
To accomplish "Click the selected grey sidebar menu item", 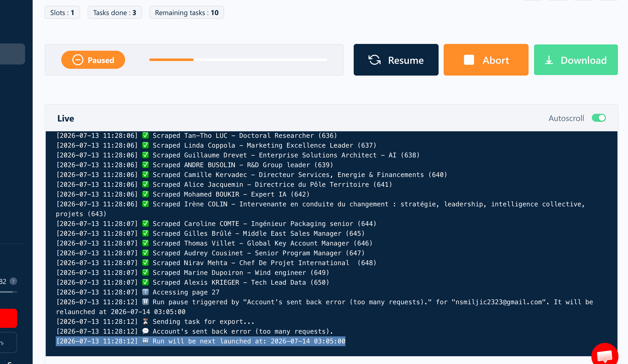I will tap(13, 54).
